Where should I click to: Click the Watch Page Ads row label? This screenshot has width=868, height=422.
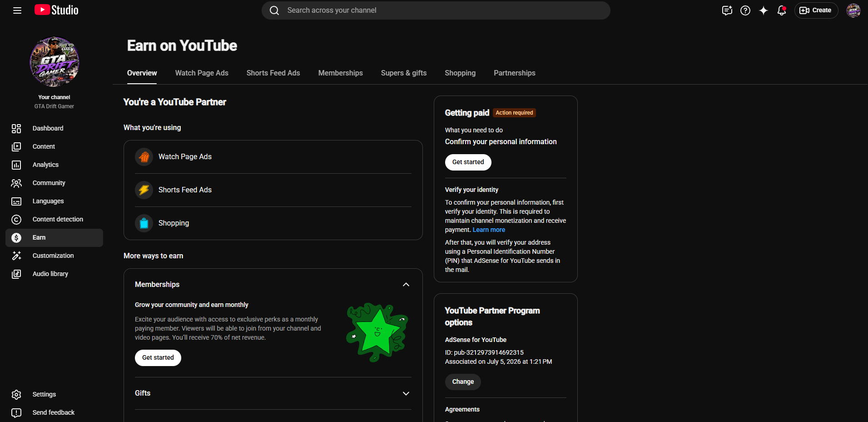(x=185, y=157)
